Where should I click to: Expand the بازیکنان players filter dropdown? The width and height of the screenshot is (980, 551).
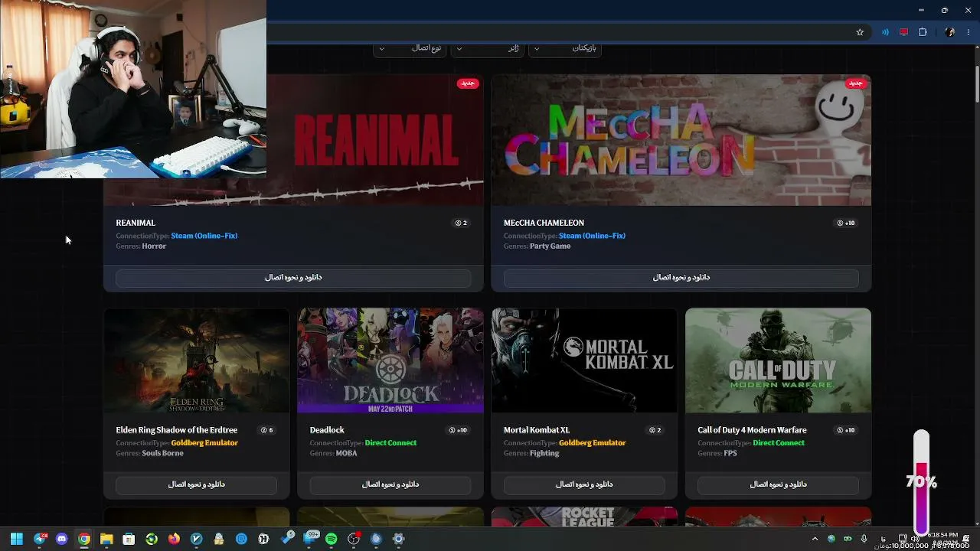[565, 48]
